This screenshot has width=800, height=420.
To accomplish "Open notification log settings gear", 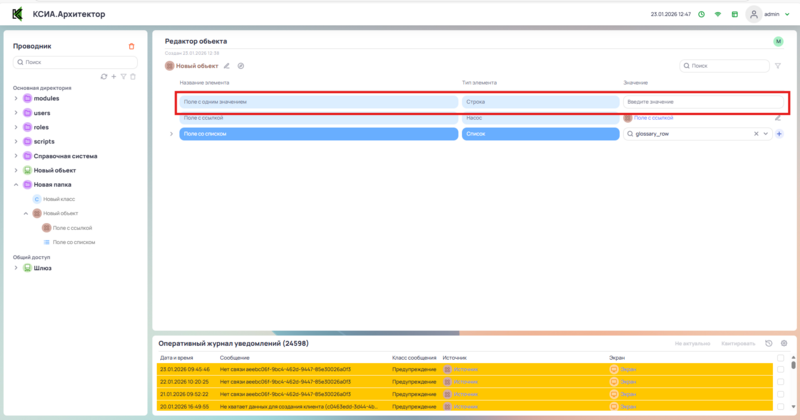I will [x=784, y=343].
